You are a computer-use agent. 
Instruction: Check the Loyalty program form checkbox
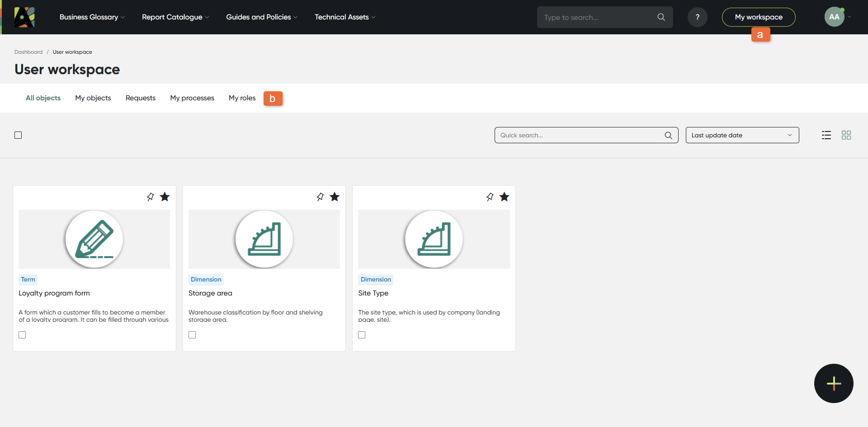[22, 335]
